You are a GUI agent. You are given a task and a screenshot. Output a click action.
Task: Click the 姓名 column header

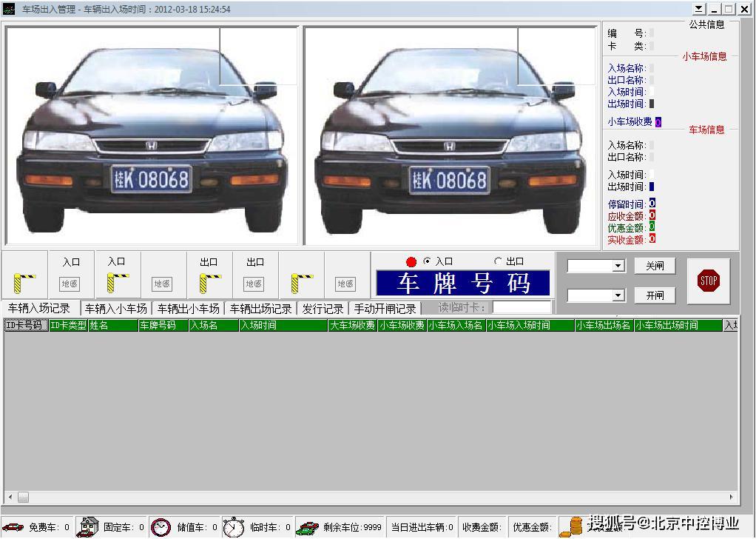tap(113, 325)
